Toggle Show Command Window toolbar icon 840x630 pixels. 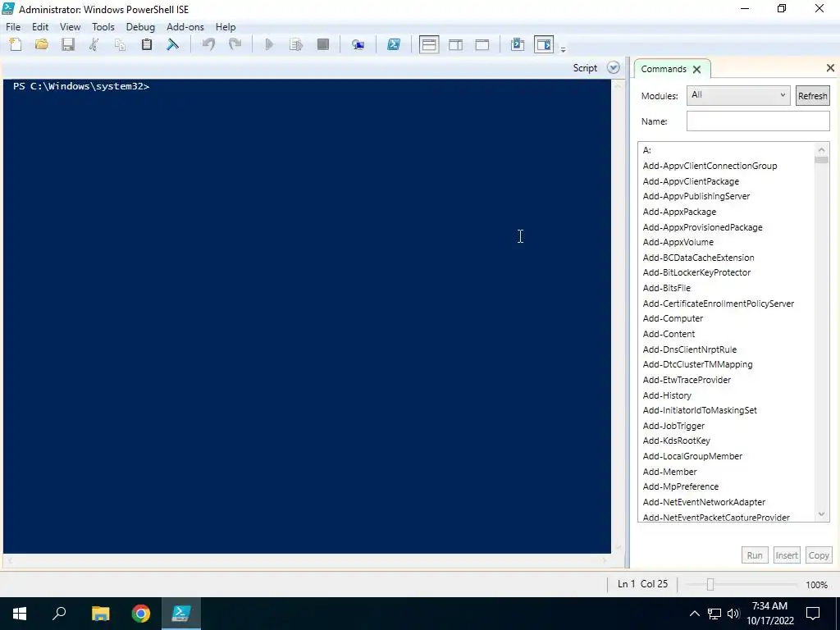pos(518,44)
